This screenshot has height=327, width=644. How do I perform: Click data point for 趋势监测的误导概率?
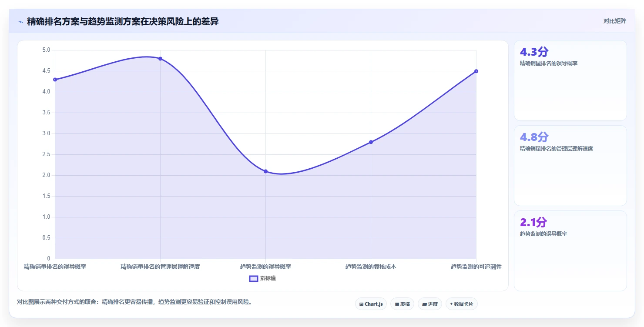[265, 171]
